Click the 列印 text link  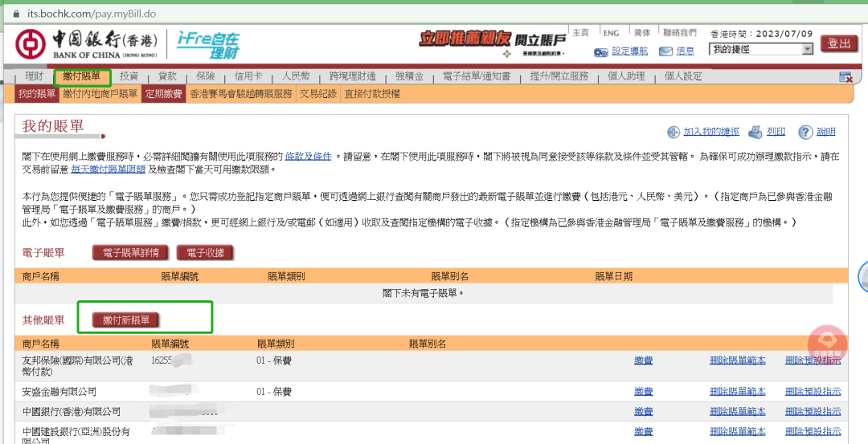tap(776, 132)
